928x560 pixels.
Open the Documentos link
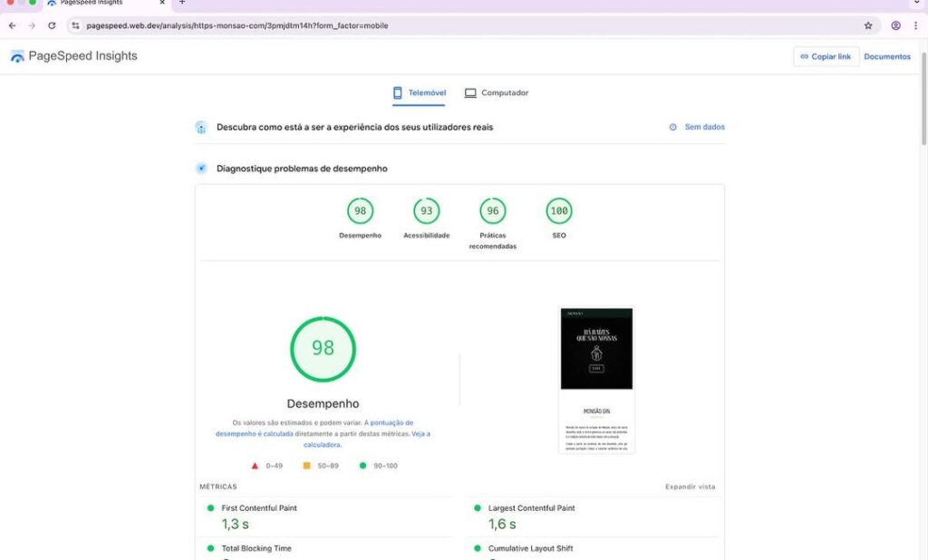click(886, 56)
